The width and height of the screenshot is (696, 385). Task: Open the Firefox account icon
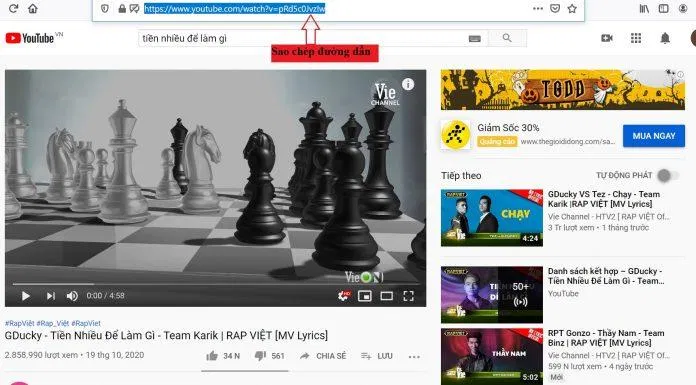pos(683,8)
